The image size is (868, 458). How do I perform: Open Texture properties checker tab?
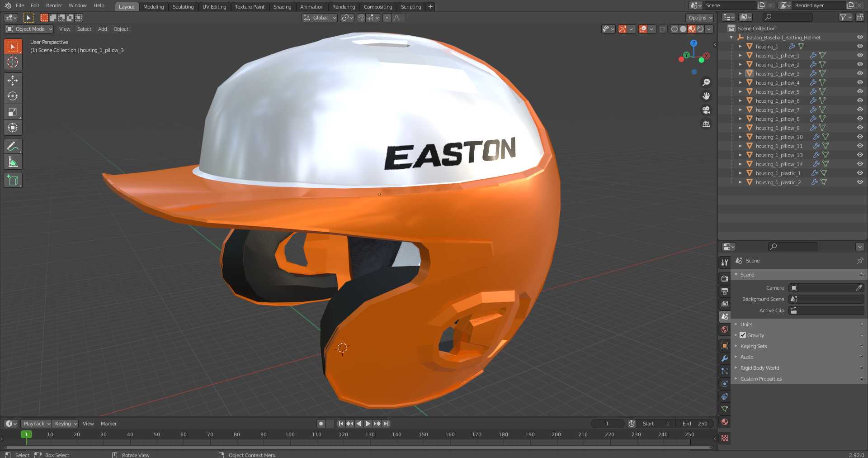pos(725,438)
